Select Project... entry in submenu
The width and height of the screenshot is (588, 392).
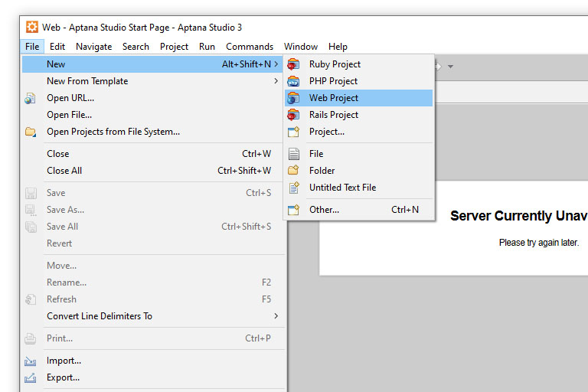click(359, 132)
